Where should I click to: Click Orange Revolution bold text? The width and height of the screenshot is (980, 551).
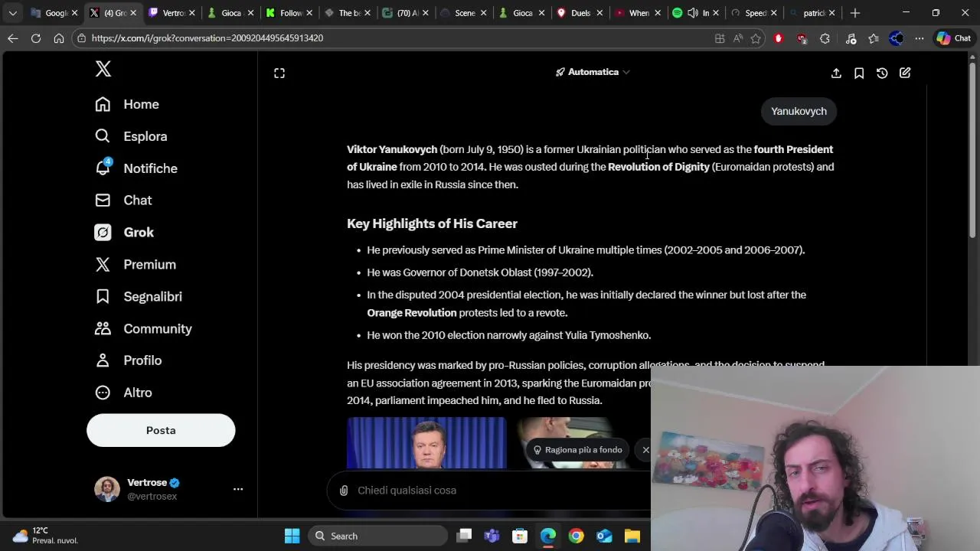[x=411, y=313]
